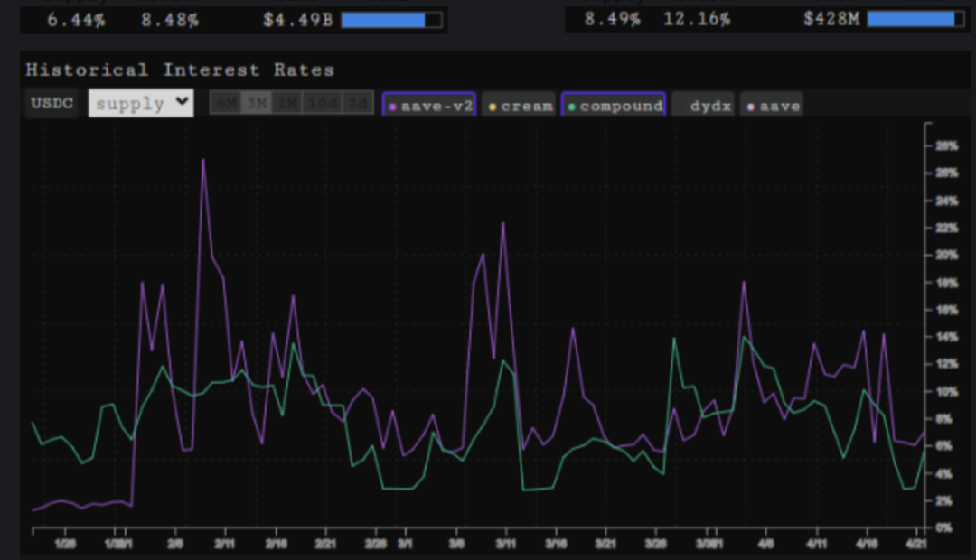Click the USDC asset button
The image size is (976, 560).
coord(50,104)
